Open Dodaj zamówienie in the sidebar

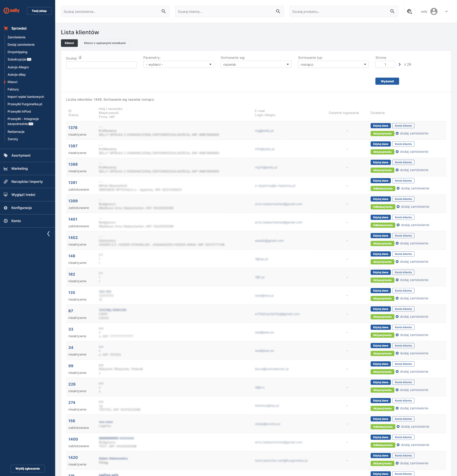click(x=21, y=45)
